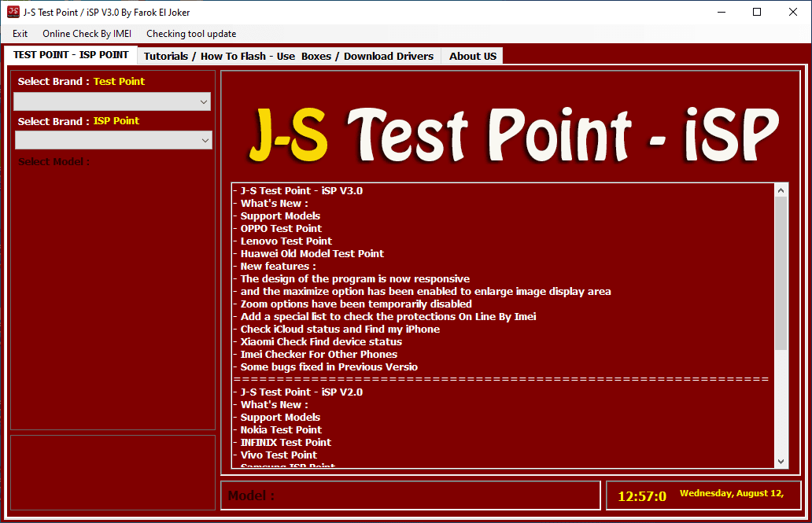Switch to the About US tab
This screenshot has height=523, width=812.
pyautogui.click(x=472, y=56)
